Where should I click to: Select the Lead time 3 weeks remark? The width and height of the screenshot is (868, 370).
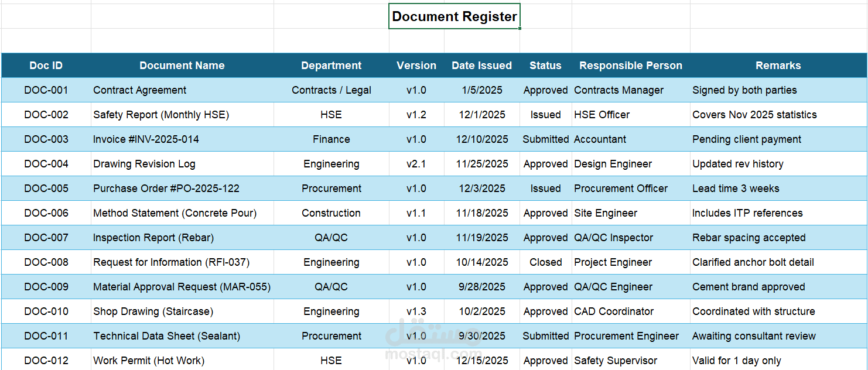(778, 189)
